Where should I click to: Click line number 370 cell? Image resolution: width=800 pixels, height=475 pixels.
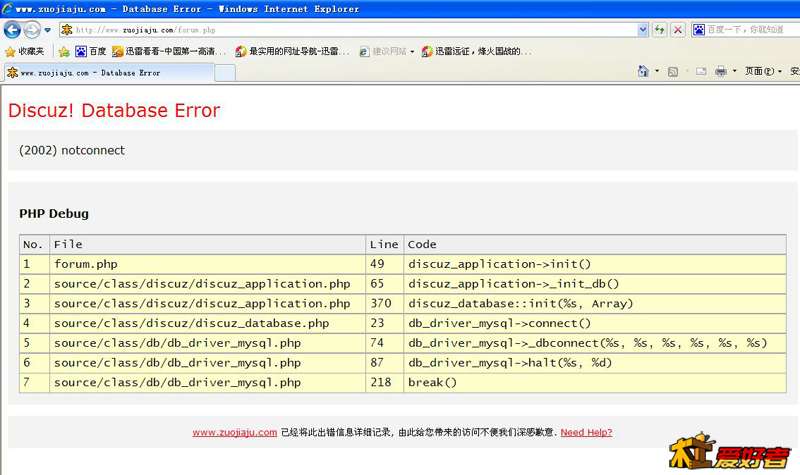click(x=384, y=304)
